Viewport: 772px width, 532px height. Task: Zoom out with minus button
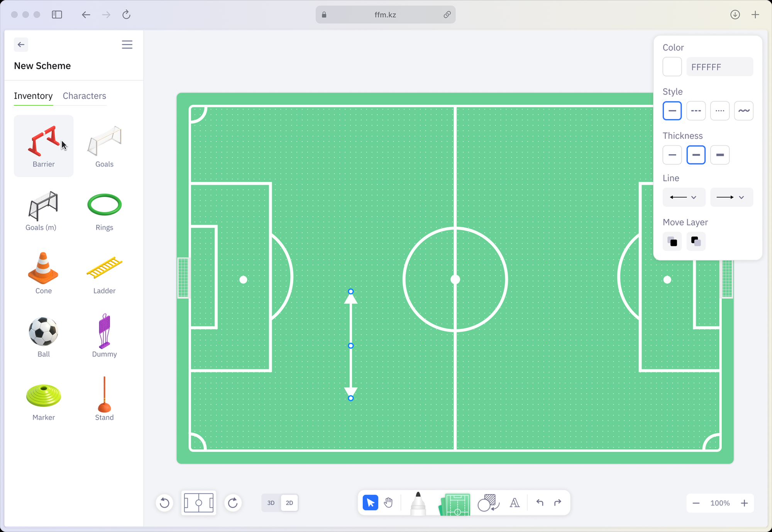pyautogui.click(x=696, y=503)
